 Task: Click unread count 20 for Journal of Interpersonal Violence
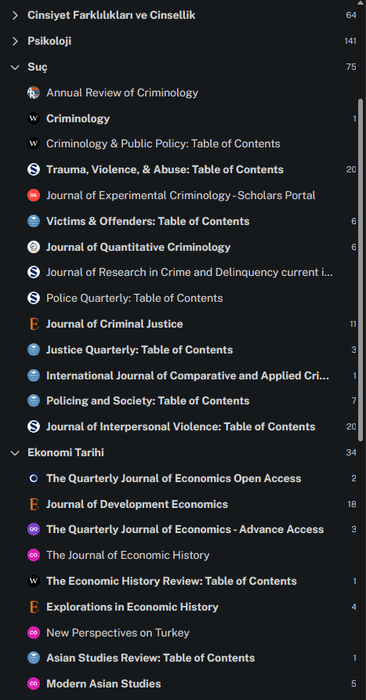(351, 427)
